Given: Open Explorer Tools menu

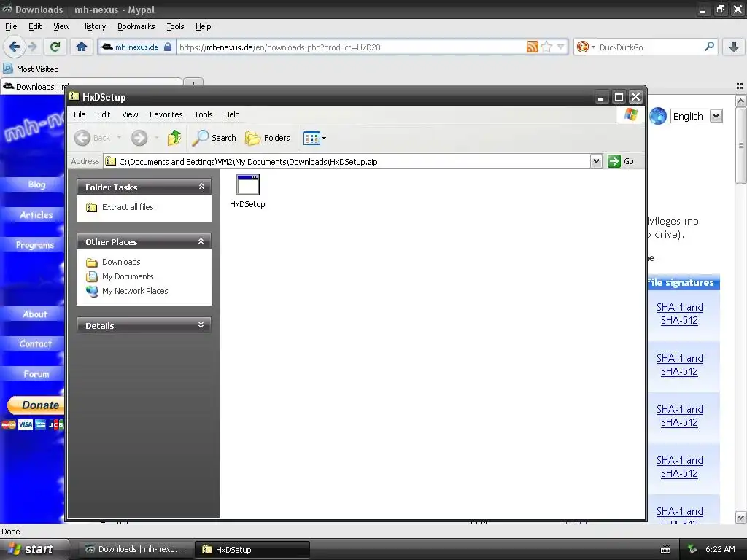Looking at the screenshot, I should (x=203, y=114).
